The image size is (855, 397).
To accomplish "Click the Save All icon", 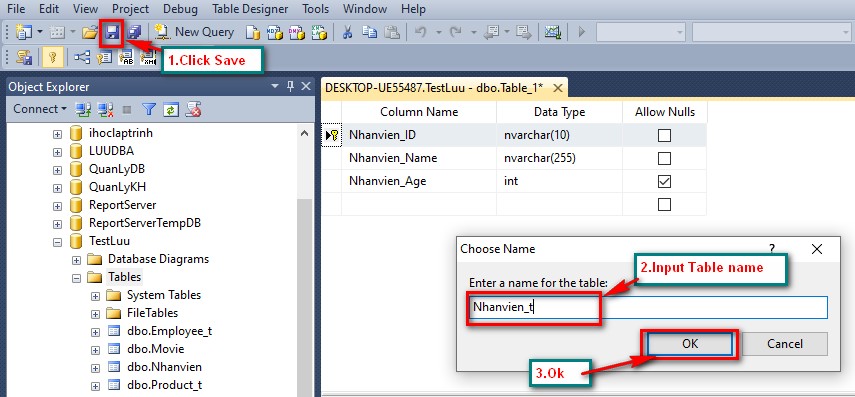I will pyautogui.click(x=134, y=33).
